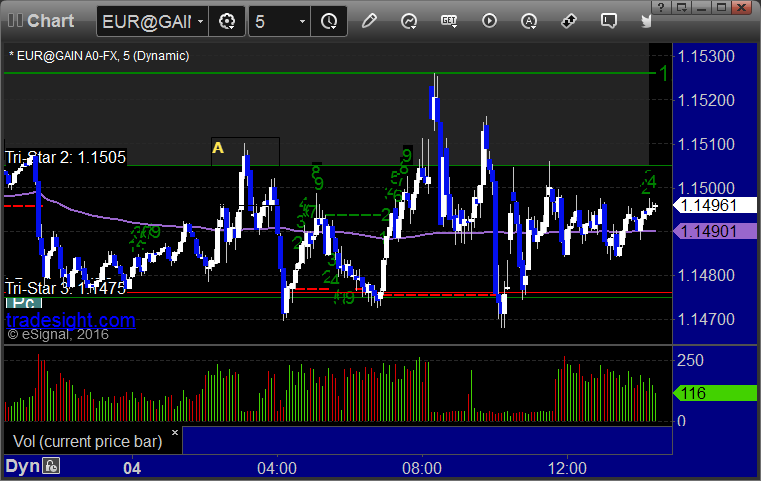
Task: Open the GET tools icon
Action: (449, 21)
